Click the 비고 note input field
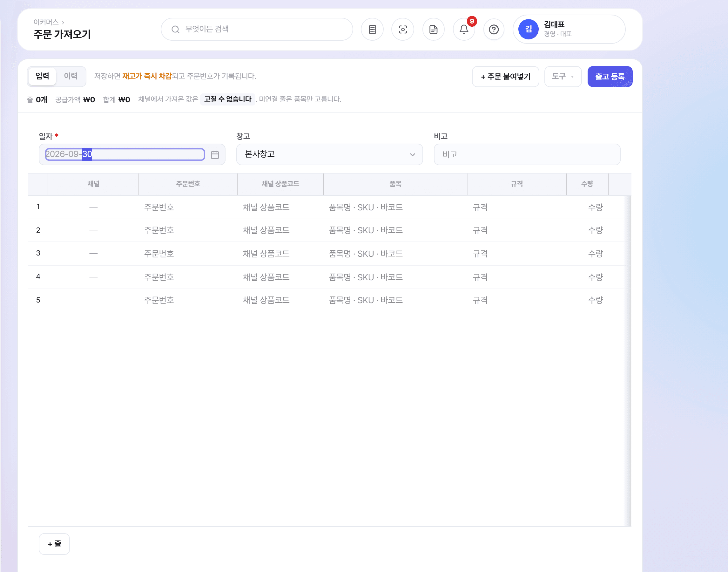The height and width of the screenshot is (572, 728). 527,154
